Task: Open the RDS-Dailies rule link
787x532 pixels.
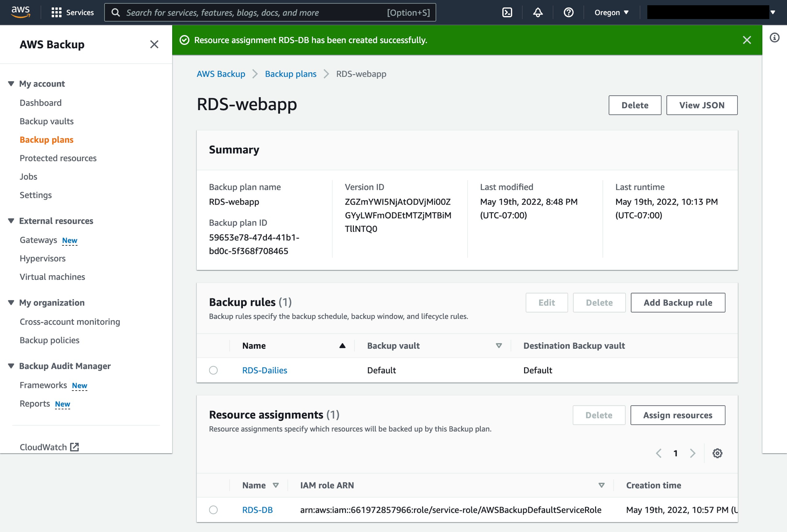Action: tap(265, 370)
